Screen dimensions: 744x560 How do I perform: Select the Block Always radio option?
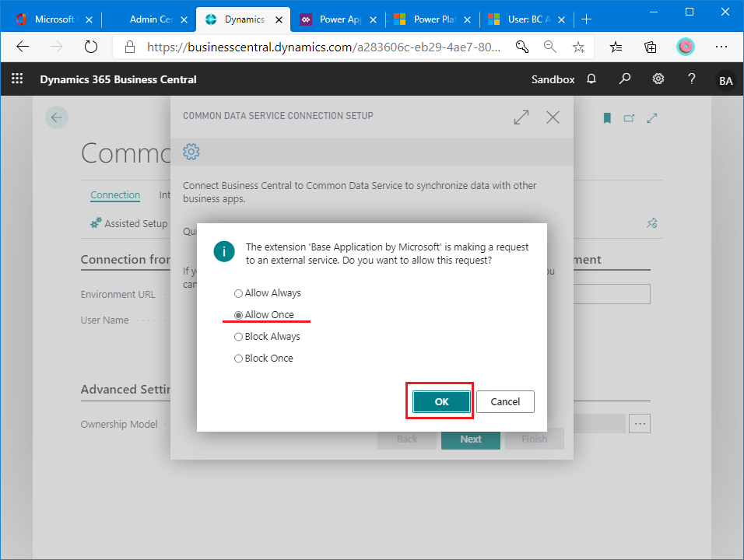(x=267, y=337)
